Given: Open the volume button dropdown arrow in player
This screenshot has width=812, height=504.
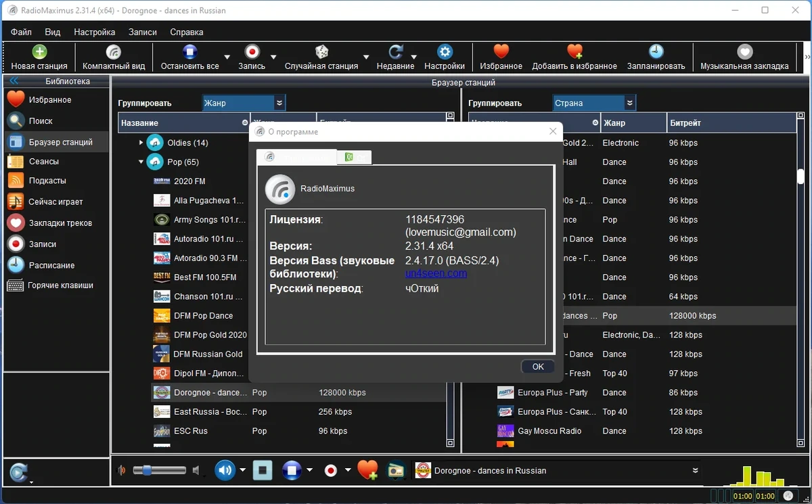Looking at the screenshot, I should 242,470.
